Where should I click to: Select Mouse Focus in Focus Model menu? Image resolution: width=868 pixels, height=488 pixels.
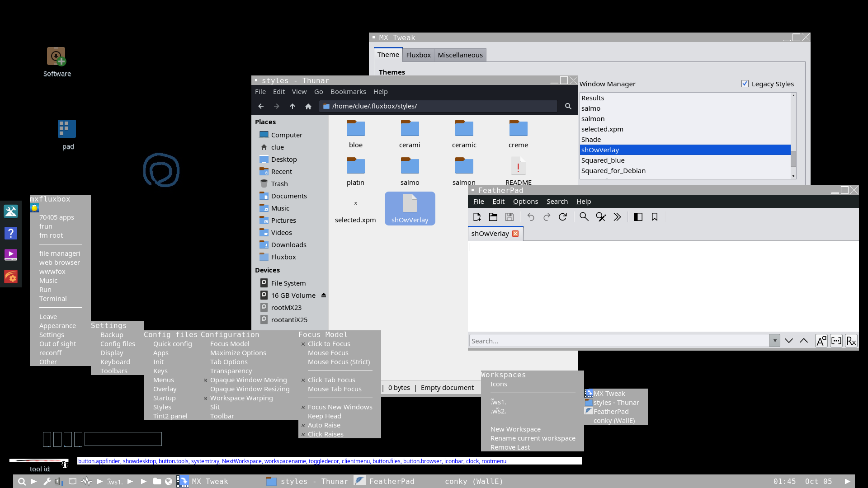pyautogui.click(x=328, y=353)
